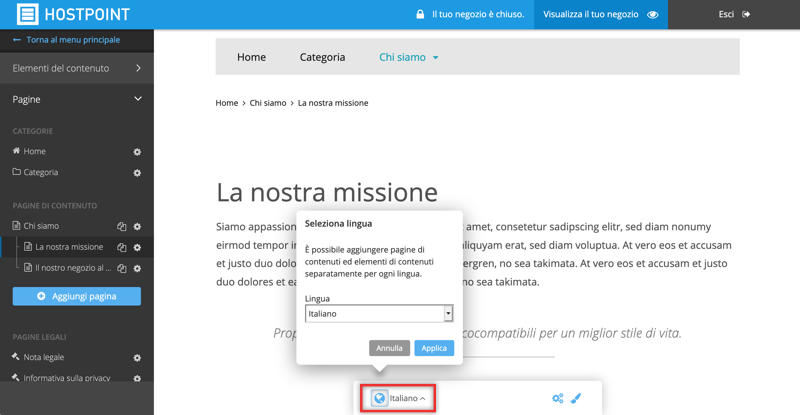The height and width of the screenshot is (415, 800).
Task: Click the eye icon in Visualizza il tuo negozio
Action: point(653,14)
